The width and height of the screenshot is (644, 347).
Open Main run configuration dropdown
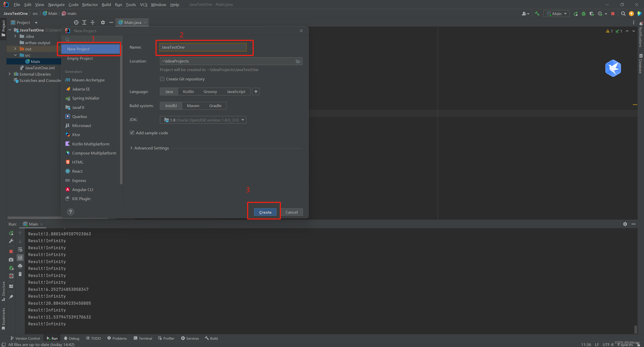[557, 14]
